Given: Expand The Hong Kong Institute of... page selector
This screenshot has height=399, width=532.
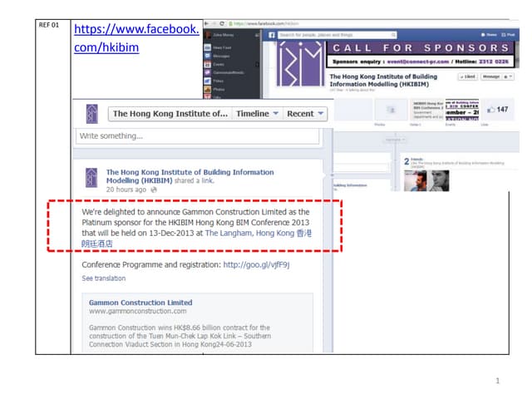Looking at the screenshot, I should (x=169, y=114).
